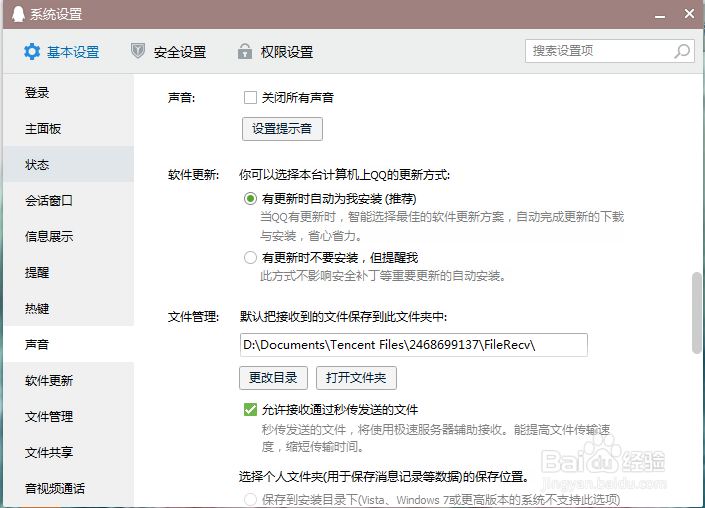Click the 文件管理: section label
This screenshot has height=508, width=705.
[193, 317]
